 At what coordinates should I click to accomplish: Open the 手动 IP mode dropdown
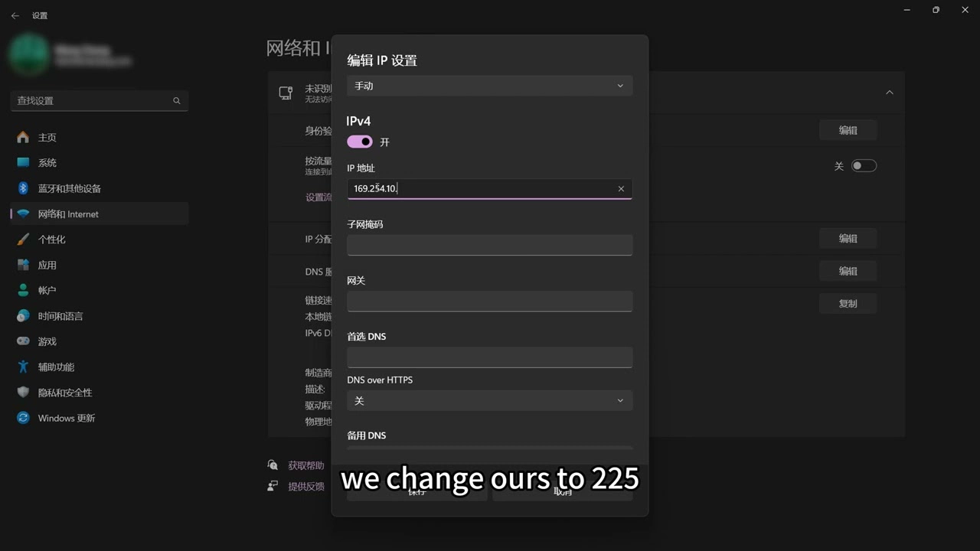coord(490,86)
